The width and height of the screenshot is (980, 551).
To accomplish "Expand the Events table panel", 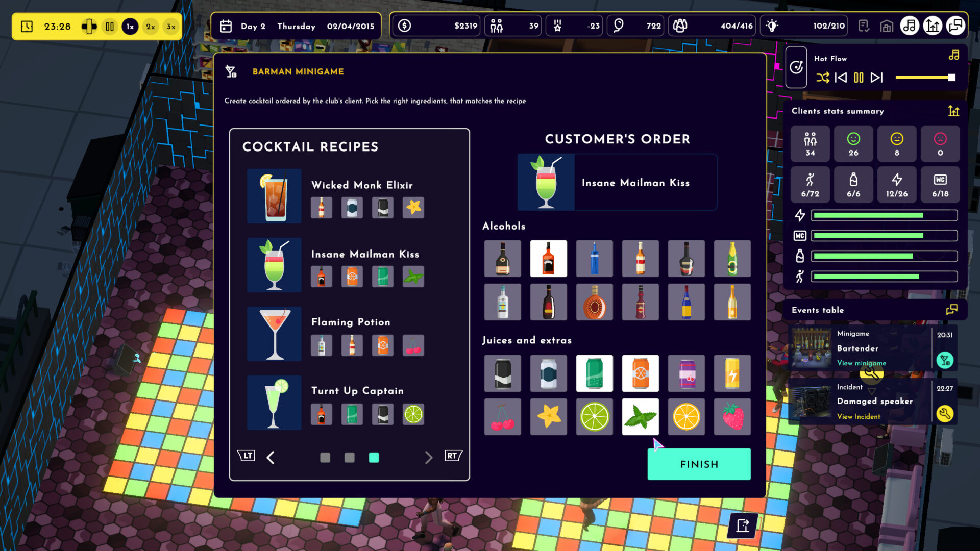I will click(x=951, y=310).
